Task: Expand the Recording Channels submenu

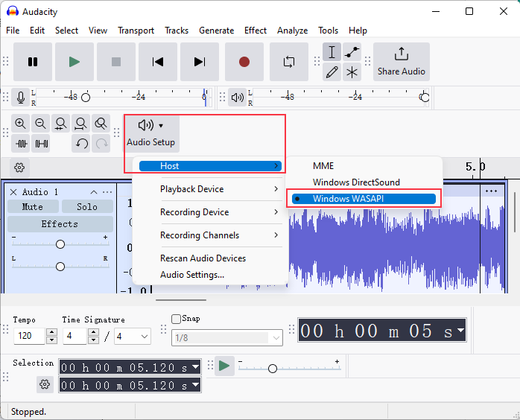Action: click(210, 235)
